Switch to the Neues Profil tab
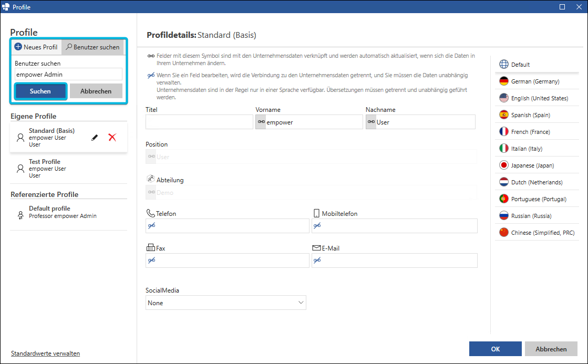The image size is (588, 364). pyautogui.click(x=36, y=47)
